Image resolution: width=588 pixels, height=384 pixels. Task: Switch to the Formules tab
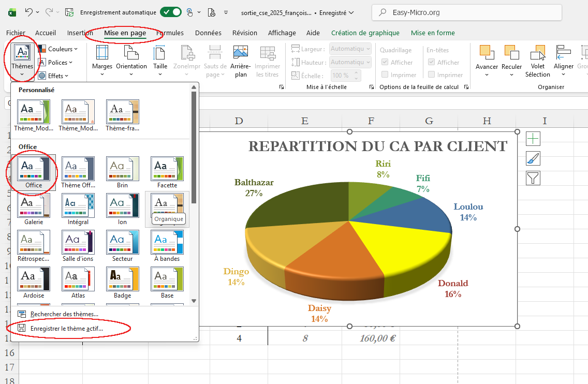171,33
